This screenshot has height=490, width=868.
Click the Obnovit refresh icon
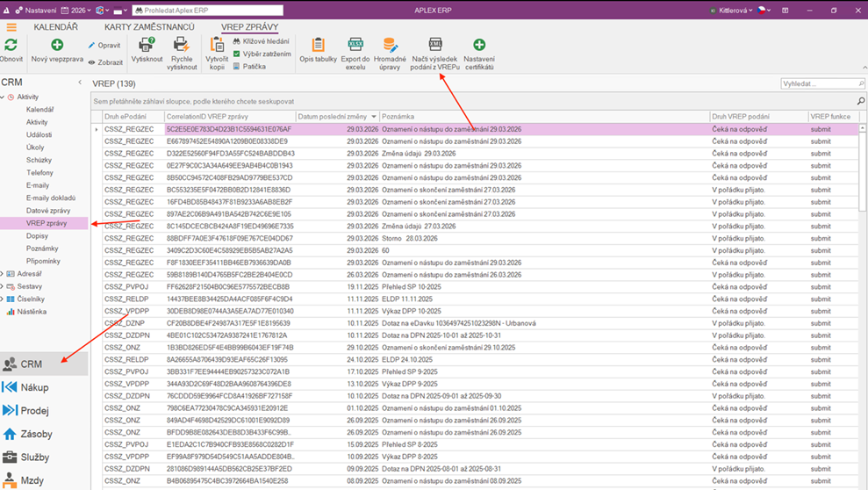[x=11, y=45]
